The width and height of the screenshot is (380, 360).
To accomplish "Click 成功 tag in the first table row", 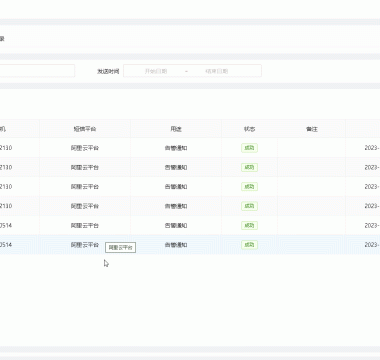I will pos(249,148).
